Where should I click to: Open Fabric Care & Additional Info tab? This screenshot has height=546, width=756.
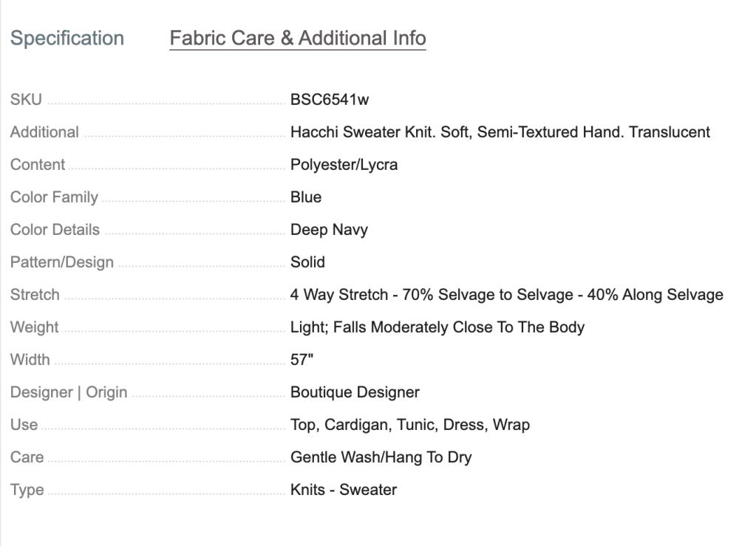298,38
